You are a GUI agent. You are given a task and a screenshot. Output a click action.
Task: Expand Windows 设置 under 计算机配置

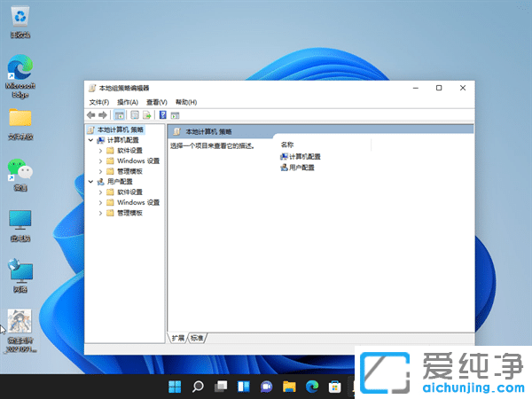click(x=100, y=161)
